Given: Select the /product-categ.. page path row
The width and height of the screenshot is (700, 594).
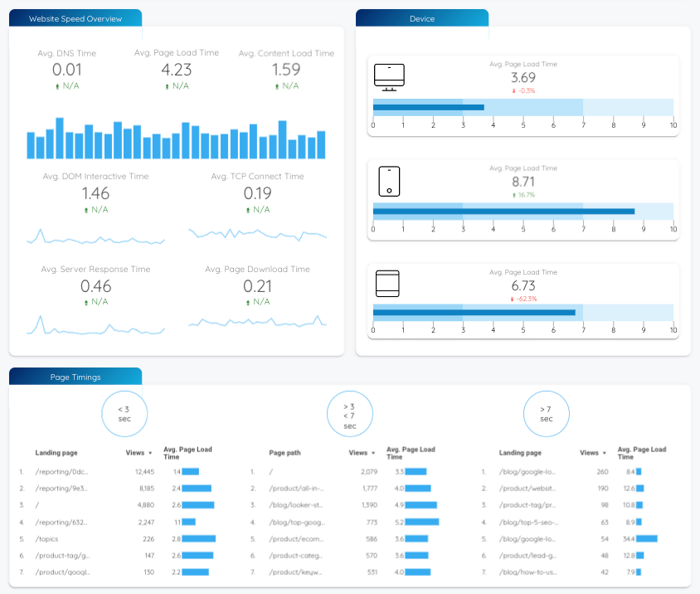Looking at the screenshot, I should 346,556.
